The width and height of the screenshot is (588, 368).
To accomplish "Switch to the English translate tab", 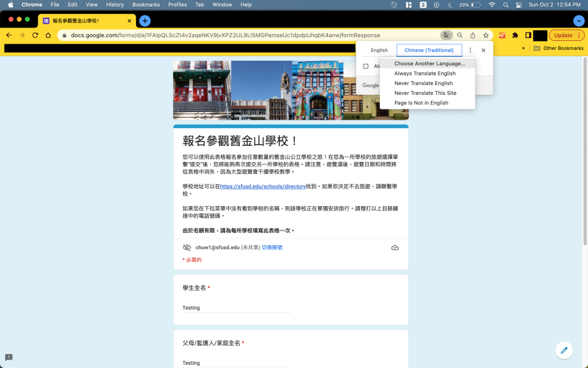I will 379,51.
